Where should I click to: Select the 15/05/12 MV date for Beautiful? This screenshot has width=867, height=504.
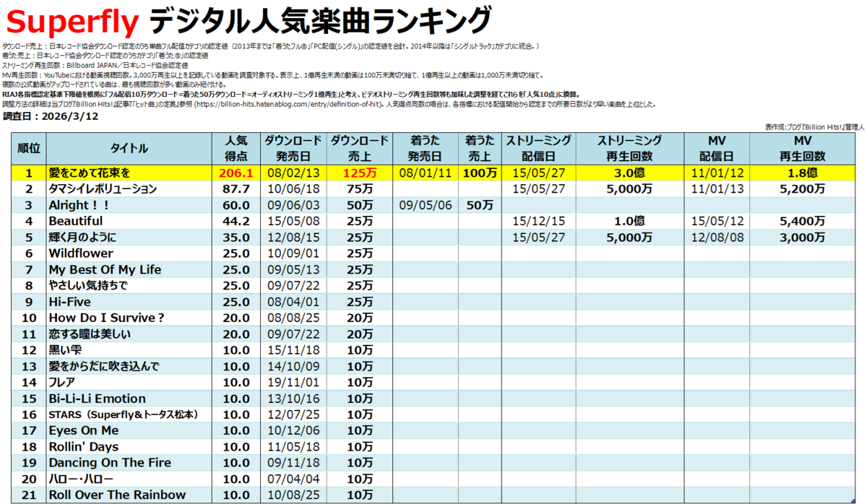(x=717, y=221)
